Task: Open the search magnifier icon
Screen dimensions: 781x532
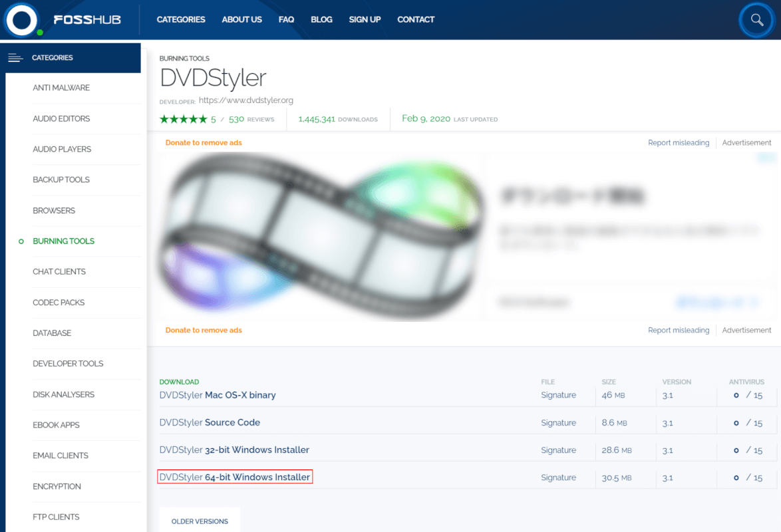Action: 756,20
